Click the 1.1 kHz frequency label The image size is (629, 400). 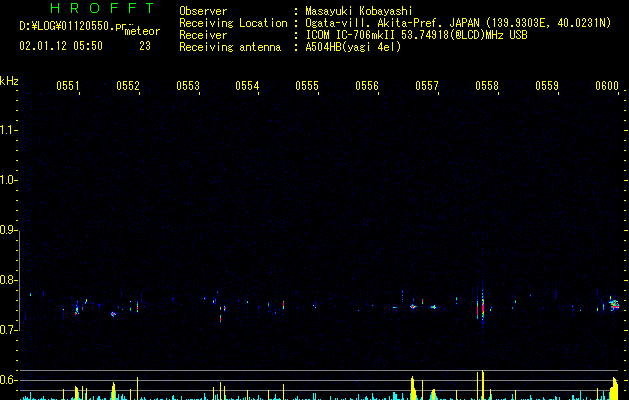[x=8, y=130]
